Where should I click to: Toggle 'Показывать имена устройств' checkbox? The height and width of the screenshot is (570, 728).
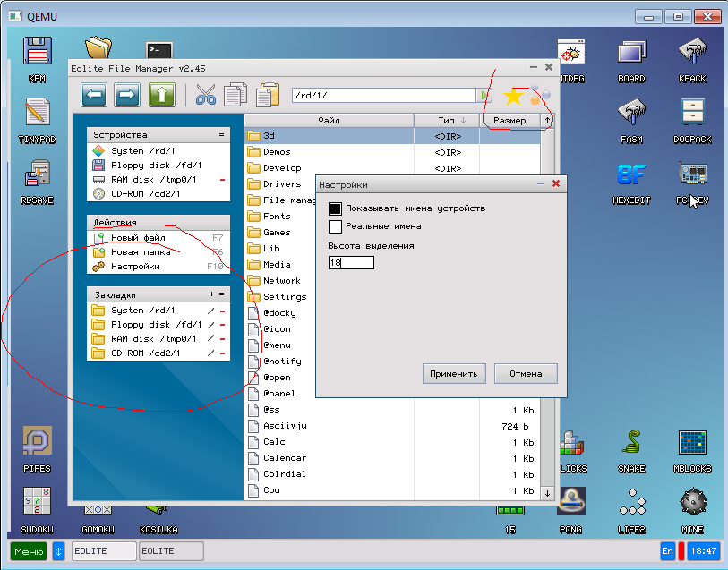tap(336, 208)
